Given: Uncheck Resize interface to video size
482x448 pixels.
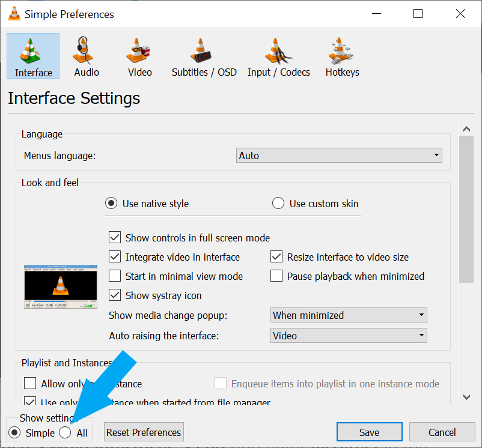Looking at the screenshot, I should coord(276,256).
